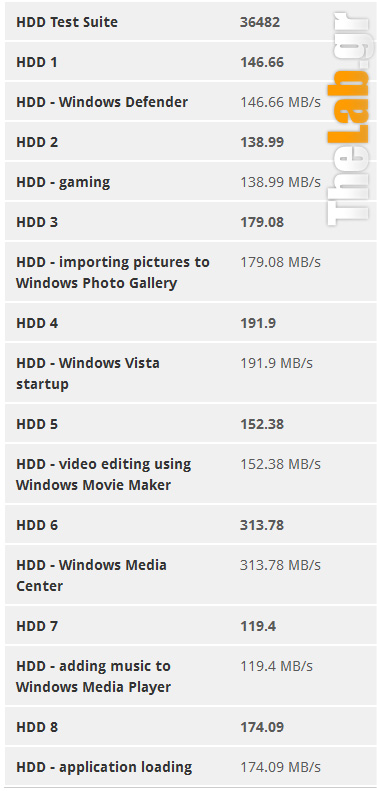Select the HDD - gaming row label
Screen dimensions: 377x791
click(x=63, y=182)
